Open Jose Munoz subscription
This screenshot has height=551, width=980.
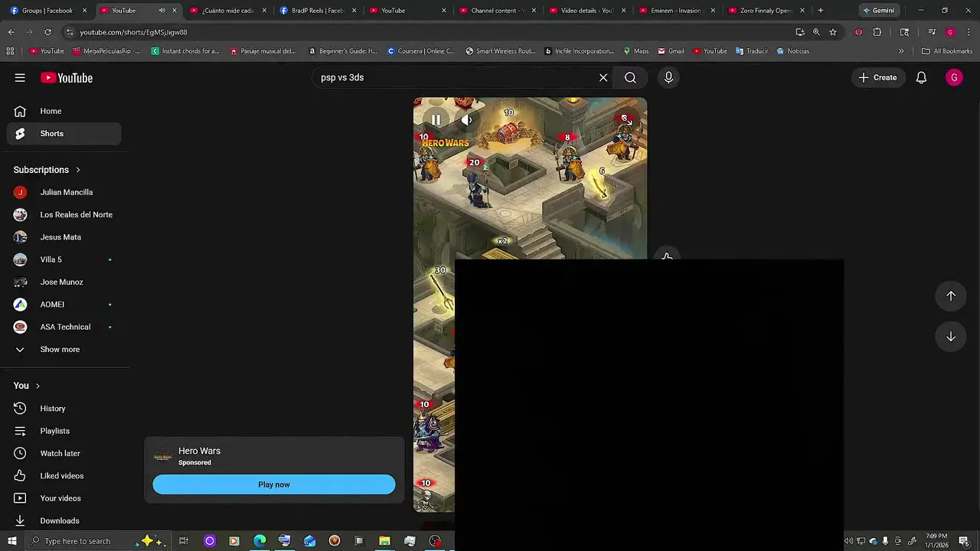click(64, 282)
